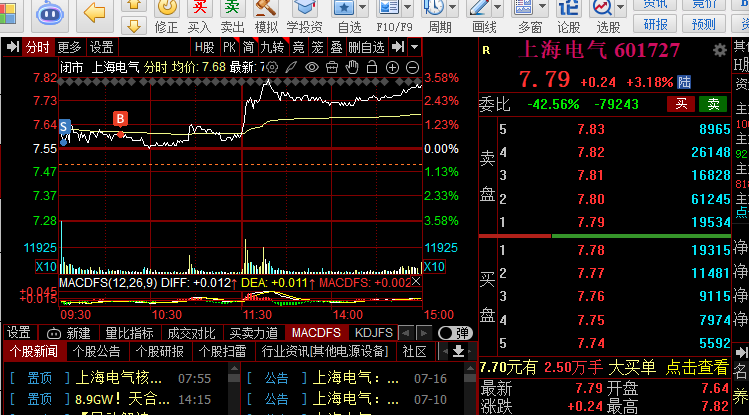The image size is (749, 415).
Task: Open the F10/F9 info icon
Action: click(388, 7)
